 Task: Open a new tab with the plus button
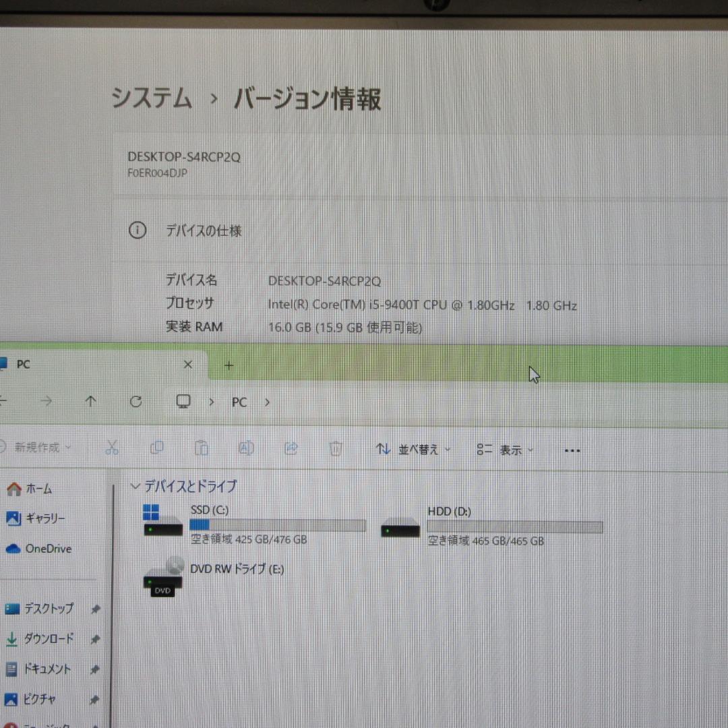point(229,365)
